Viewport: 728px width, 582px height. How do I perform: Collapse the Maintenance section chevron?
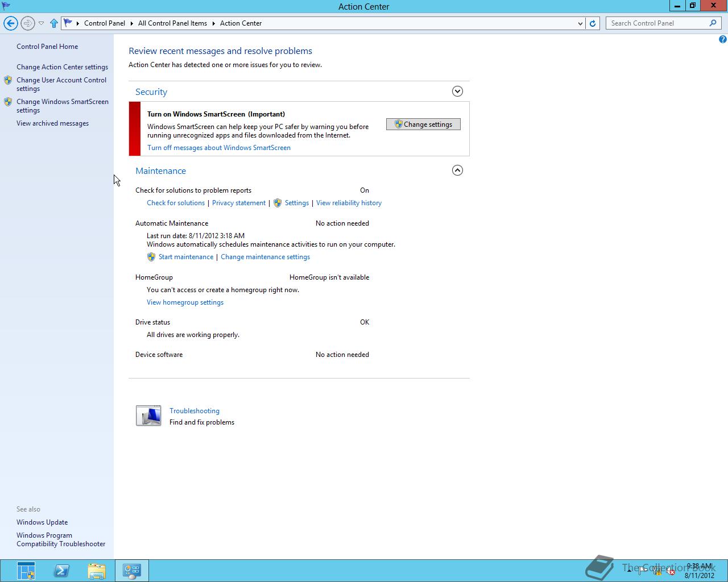click(457, 171)
